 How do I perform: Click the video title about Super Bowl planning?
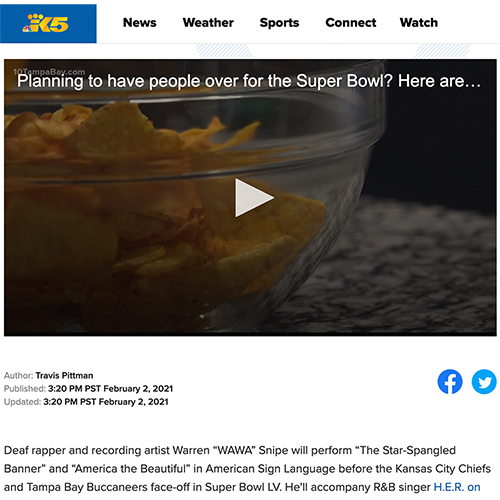click(x=249, y=81)
